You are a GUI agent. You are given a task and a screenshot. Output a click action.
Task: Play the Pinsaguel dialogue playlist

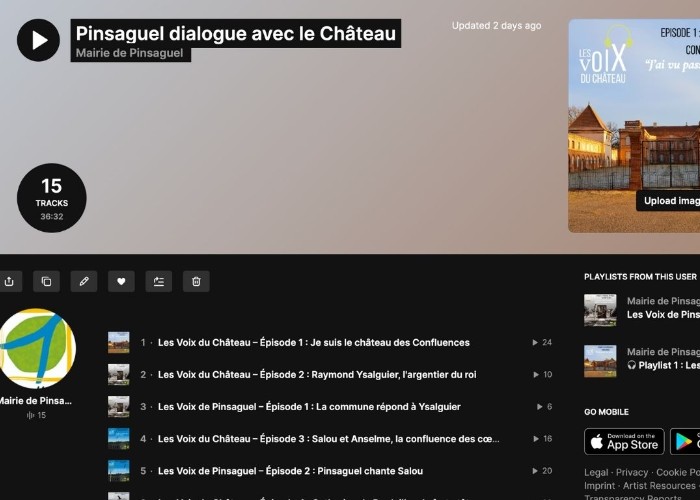(x=38, y=40)
